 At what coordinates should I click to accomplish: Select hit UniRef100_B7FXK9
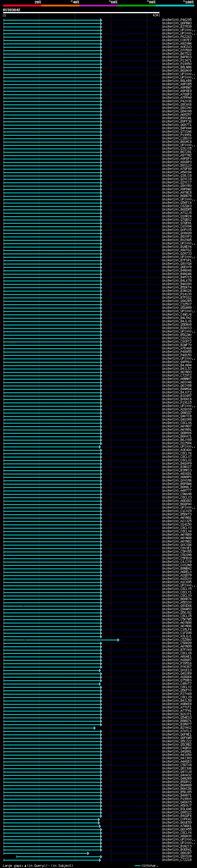click(x=177, y=650)
